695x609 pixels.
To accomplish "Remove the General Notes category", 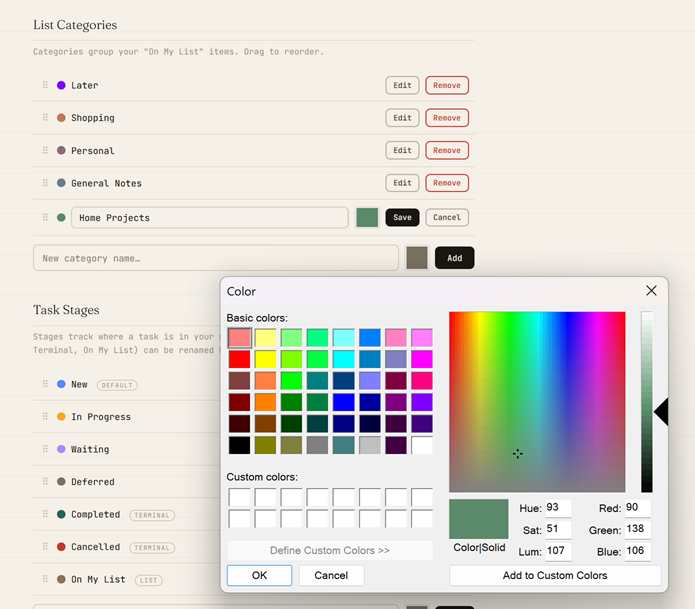I will click(447, 183).
